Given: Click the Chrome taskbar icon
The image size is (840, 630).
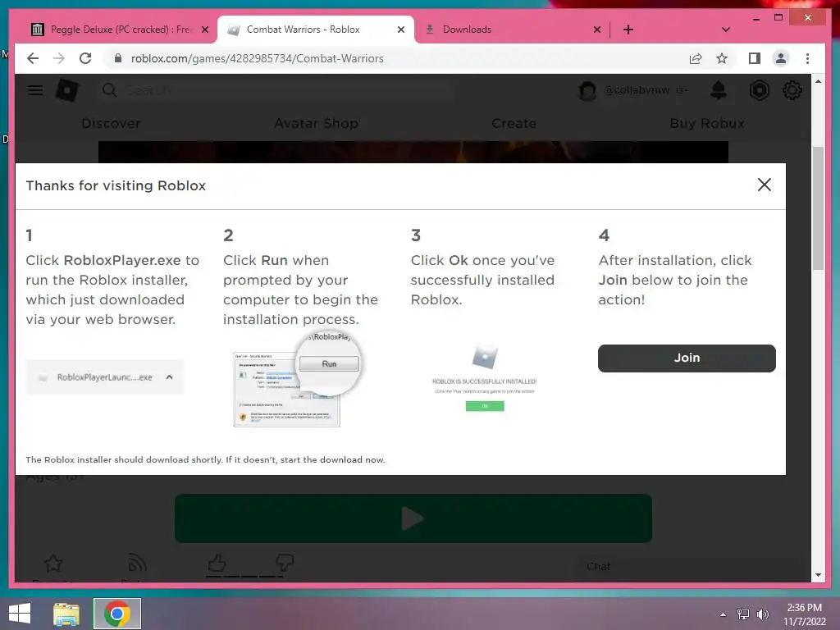Looking at the screenshot, I should [117, 614].
